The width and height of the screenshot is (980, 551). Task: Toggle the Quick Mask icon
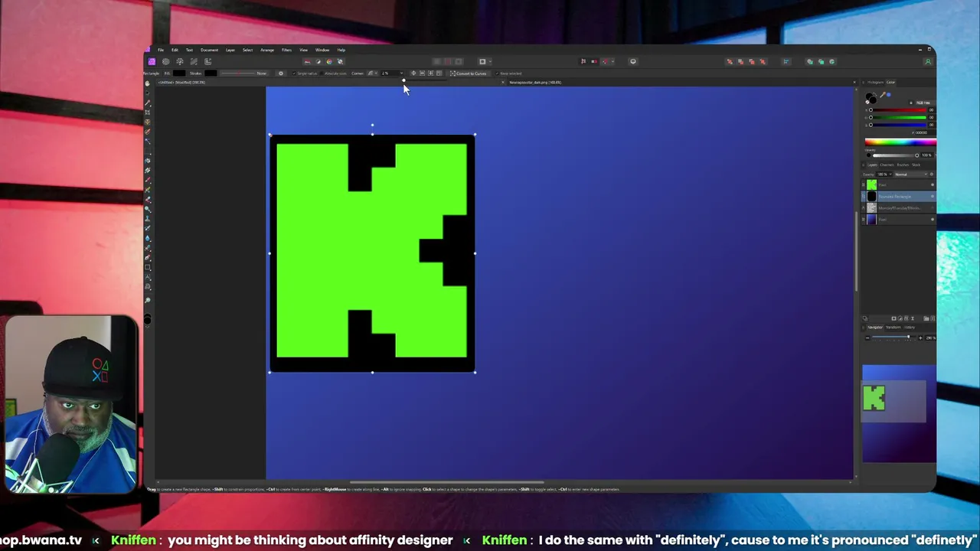click(482, 61)
